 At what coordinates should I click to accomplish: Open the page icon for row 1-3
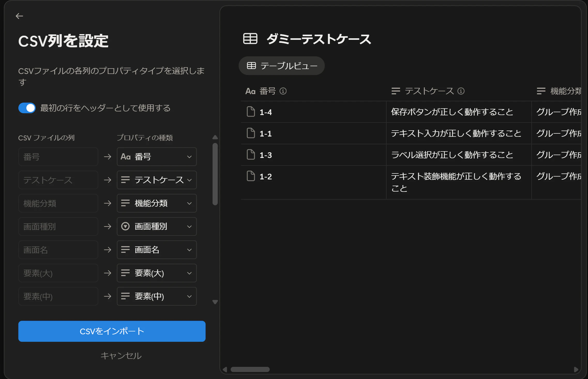pyautogui.click(x=251, y=155)
